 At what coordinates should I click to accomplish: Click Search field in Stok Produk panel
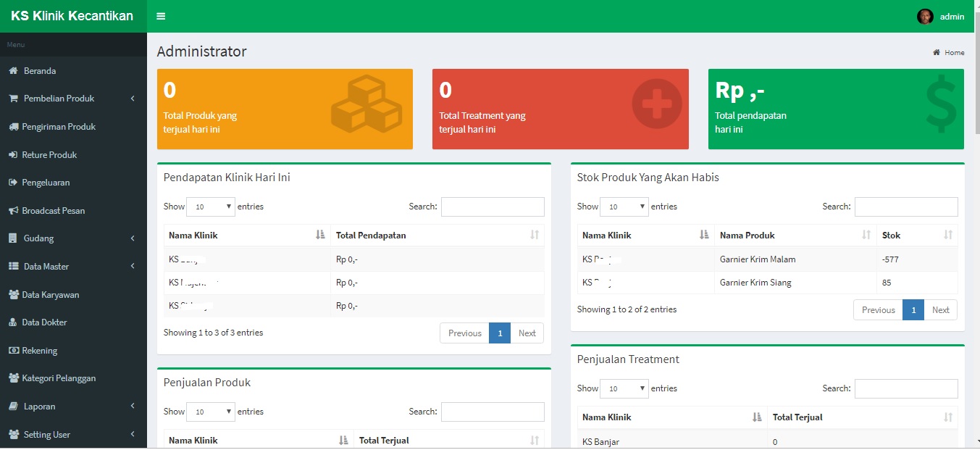906,207
